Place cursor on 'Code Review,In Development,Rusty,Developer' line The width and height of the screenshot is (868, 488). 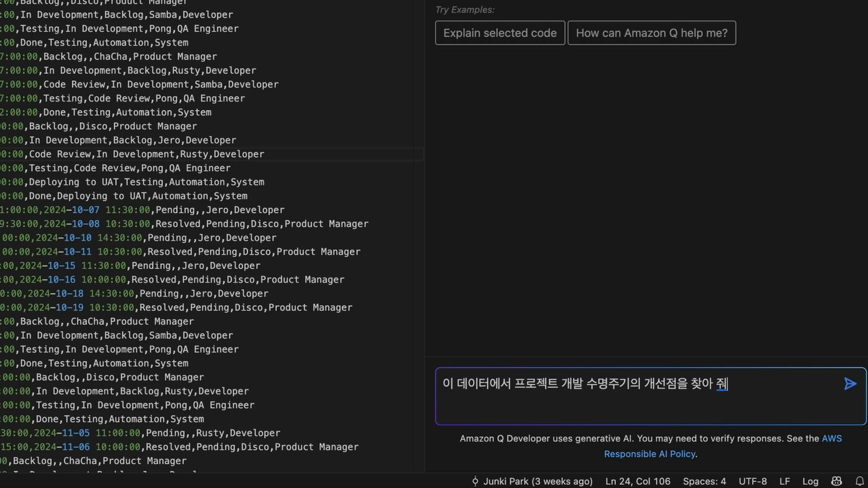point(146,155)
